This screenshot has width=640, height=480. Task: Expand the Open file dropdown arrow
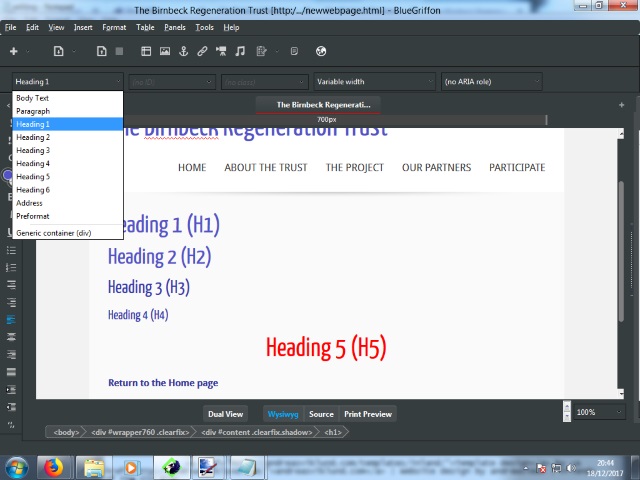(x=74, y=51)
